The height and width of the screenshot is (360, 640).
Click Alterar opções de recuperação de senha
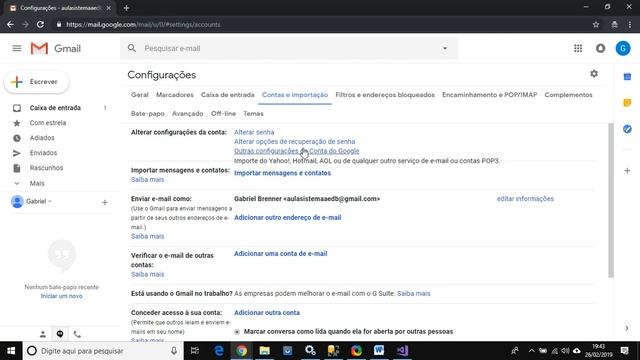coord(294,142)
